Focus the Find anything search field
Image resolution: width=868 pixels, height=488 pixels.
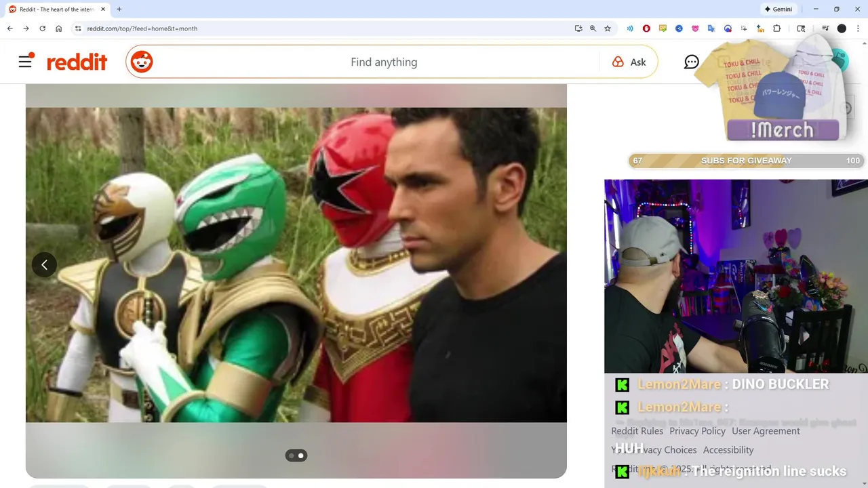(x=384, y=62)
